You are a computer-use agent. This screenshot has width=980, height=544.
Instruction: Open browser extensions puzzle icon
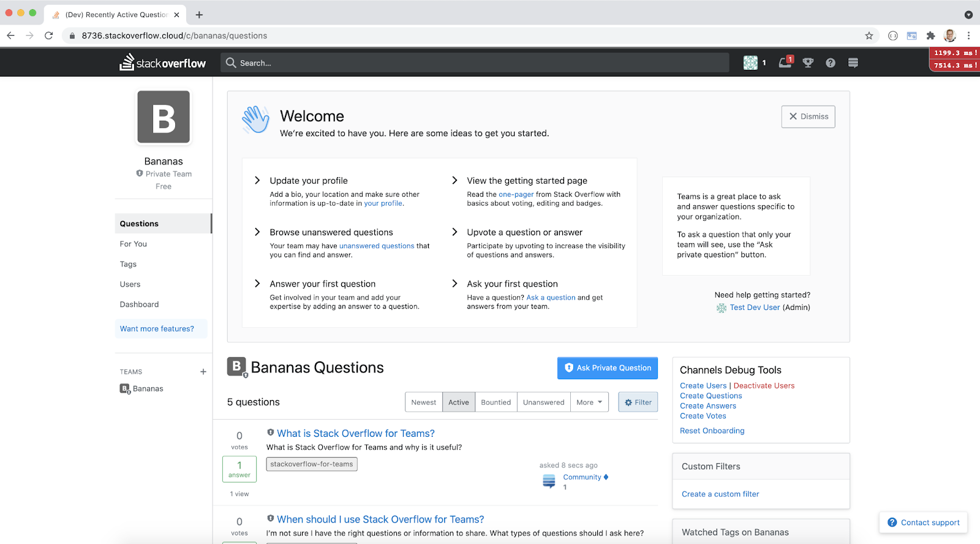click(931, 36)
